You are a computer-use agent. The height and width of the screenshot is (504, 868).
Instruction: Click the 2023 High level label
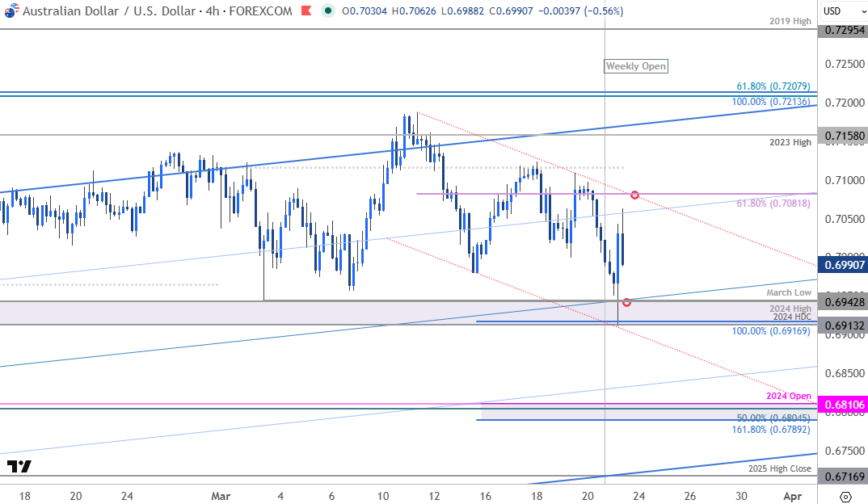click(790, 142)
